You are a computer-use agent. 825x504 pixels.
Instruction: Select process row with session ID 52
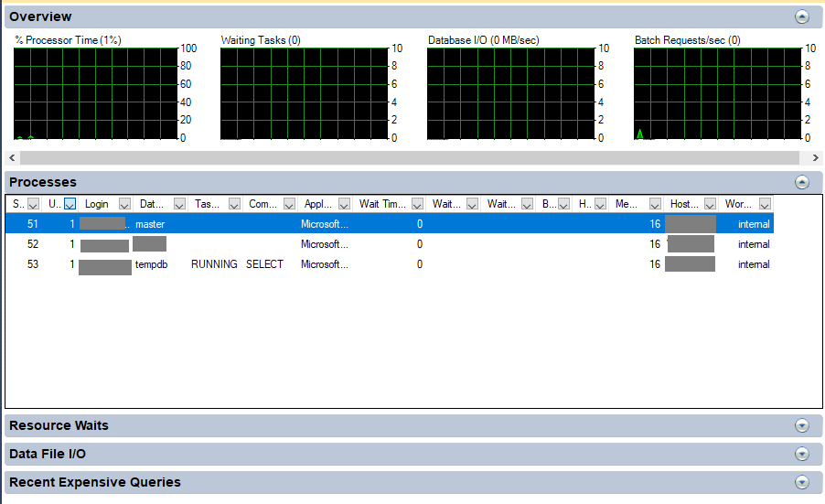tap(390, 244)
